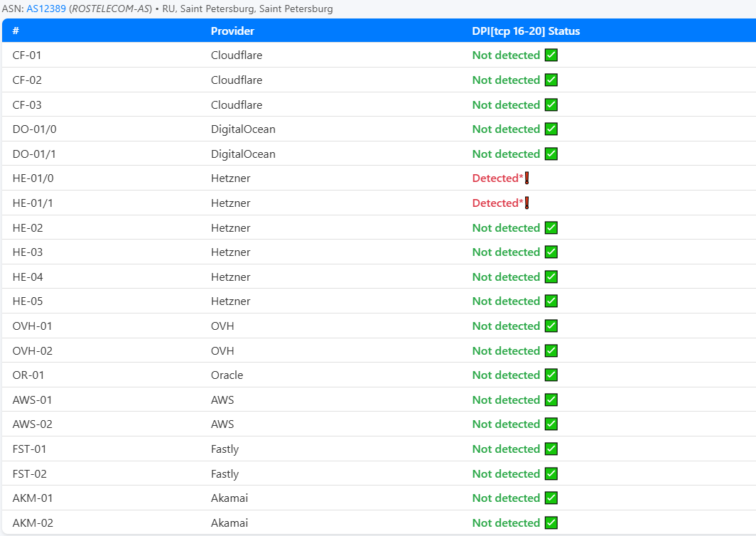Click the green check icon in CF-03 row
The image size is (756, 536).
[x=551, y=104]
